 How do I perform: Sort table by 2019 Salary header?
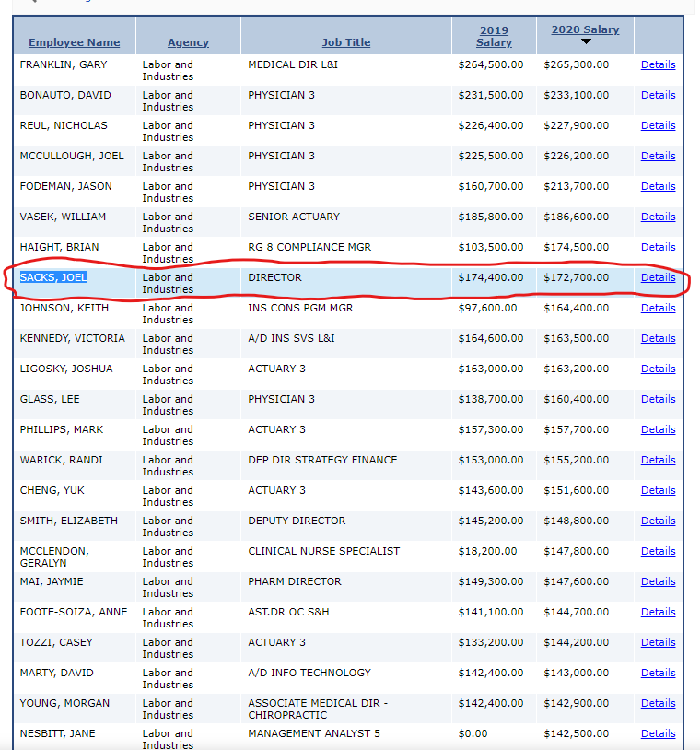click(x=494, y=36)
